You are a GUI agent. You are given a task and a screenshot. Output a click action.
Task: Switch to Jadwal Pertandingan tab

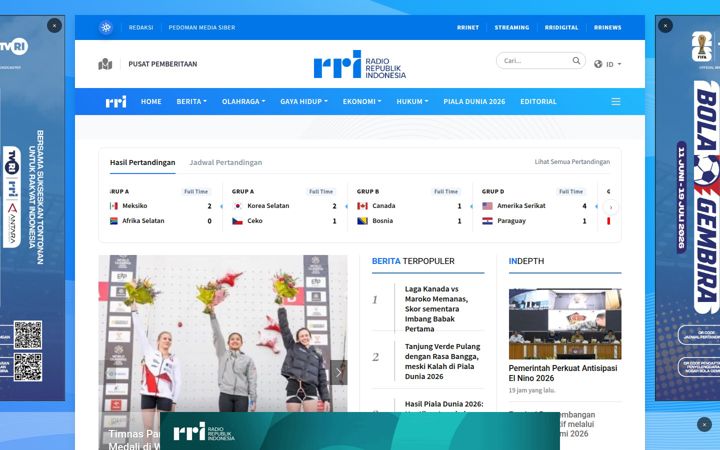point(225,163)
